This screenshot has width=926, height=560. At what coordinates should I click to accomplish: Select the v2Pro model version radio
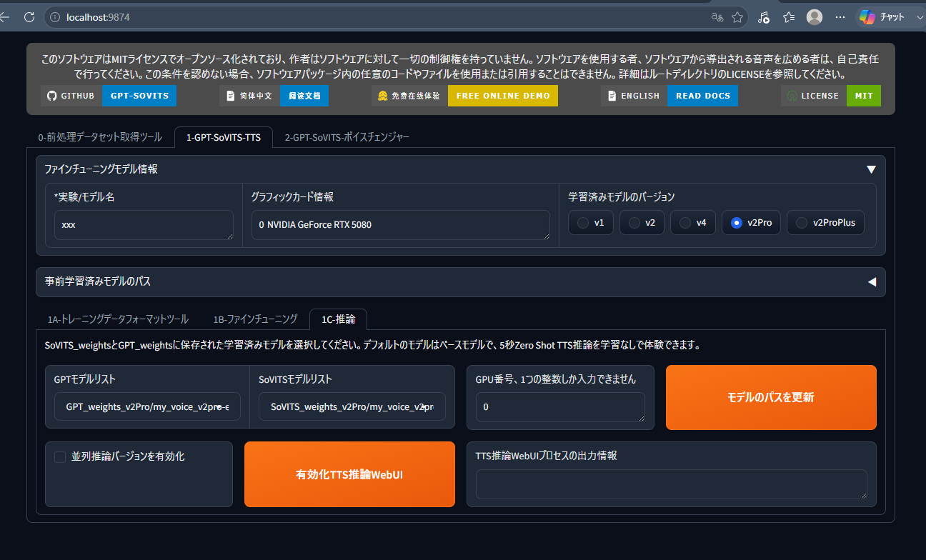click(x=751, y=223)
